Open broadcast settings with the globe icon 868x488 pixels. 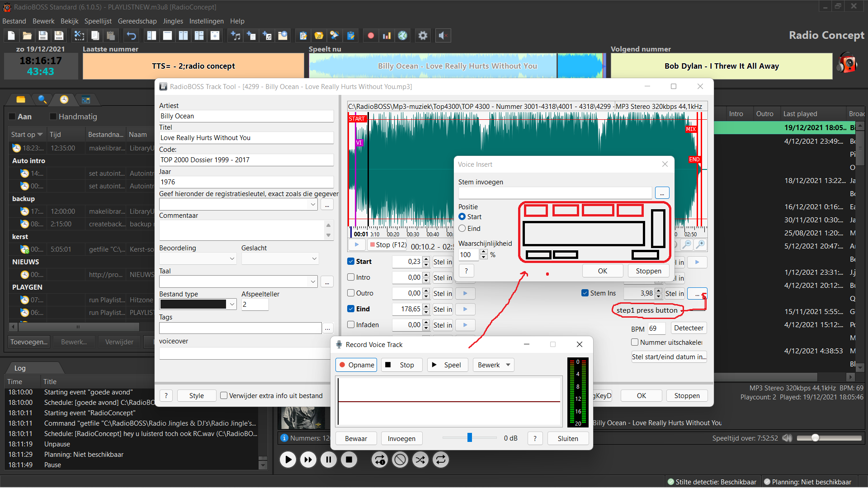pyautogui.click(x=402, y=36)
